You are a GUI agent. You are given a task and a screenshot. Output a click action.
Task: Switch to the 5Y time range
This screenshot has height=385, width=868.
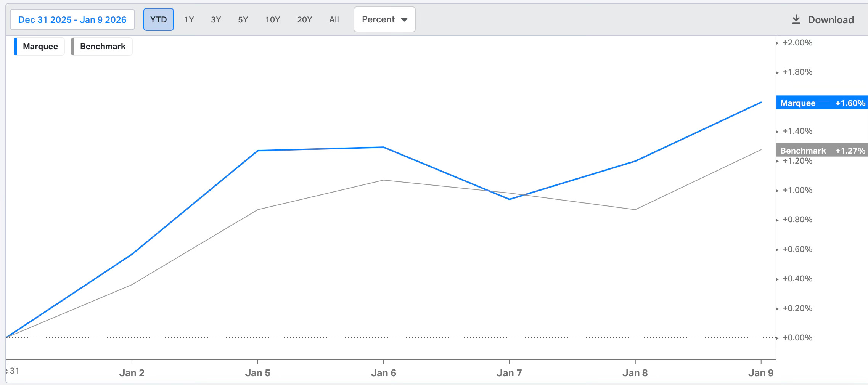click(x=243, y=19)
